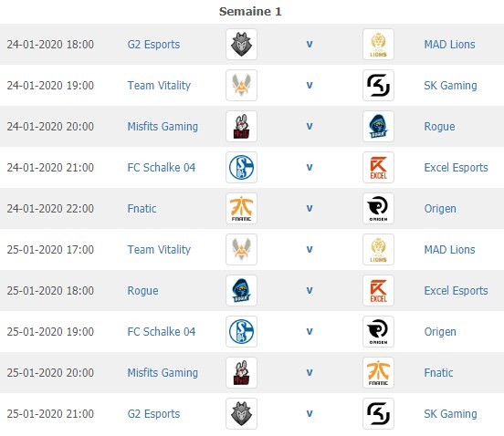Click the Misfits Gaming logo in the 24-01 20:00 match
Image resolution: width=504 pixels, height=436 pixels.
241,127
